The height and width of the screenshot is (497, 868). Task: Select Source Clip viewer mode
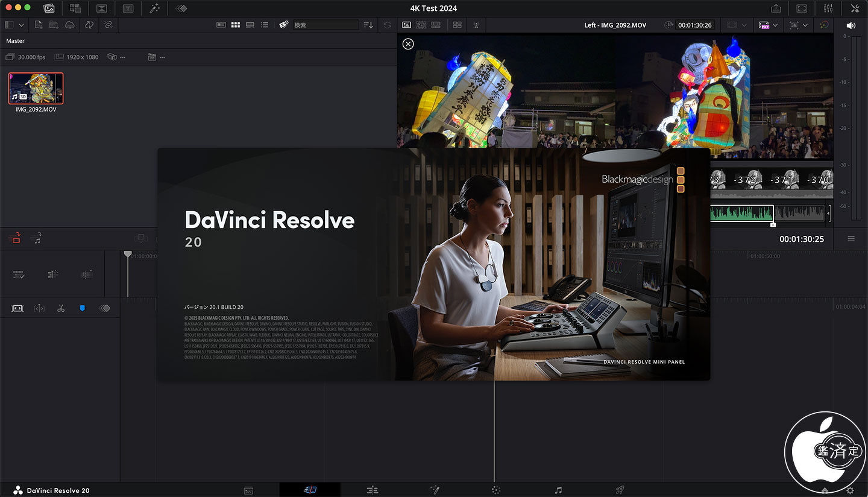(406, 25)
